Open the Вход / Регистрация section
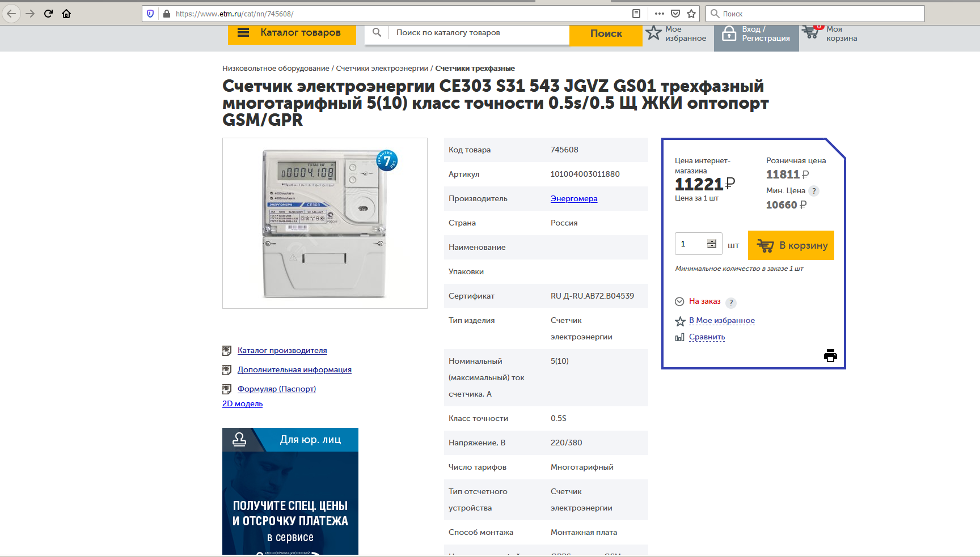 (x=756, y=34)
